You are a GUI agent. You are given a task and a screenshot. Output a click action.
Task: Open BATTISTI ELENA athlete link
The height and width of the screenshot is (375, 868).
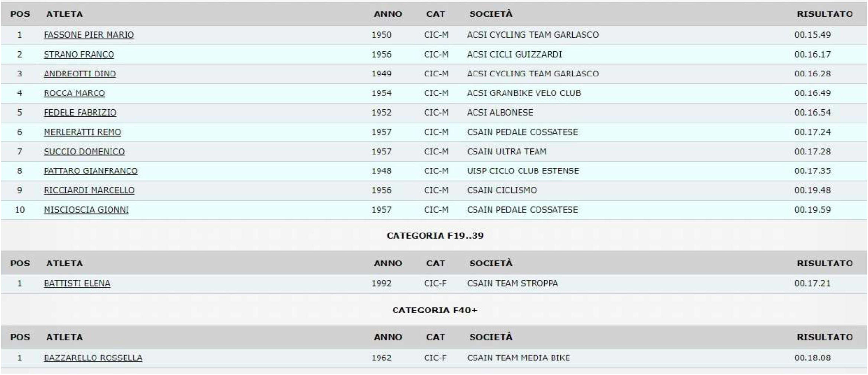point(77,283)
